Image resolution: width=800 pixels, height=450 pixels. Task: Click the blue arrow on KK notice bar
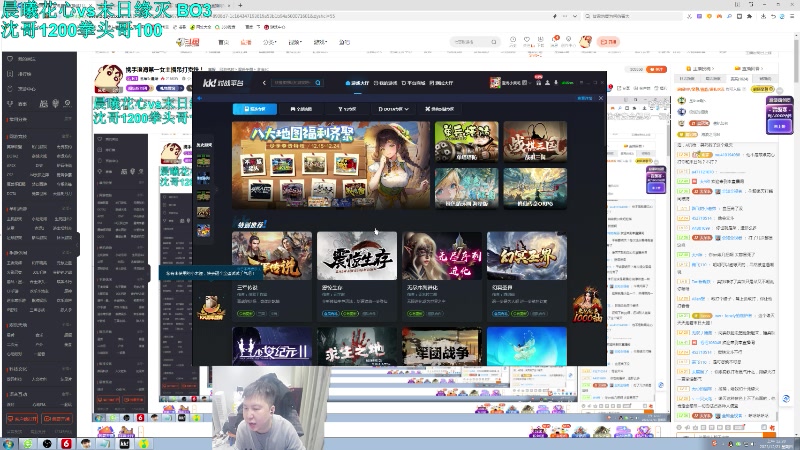pyautogui.click(x=199, y=98)
